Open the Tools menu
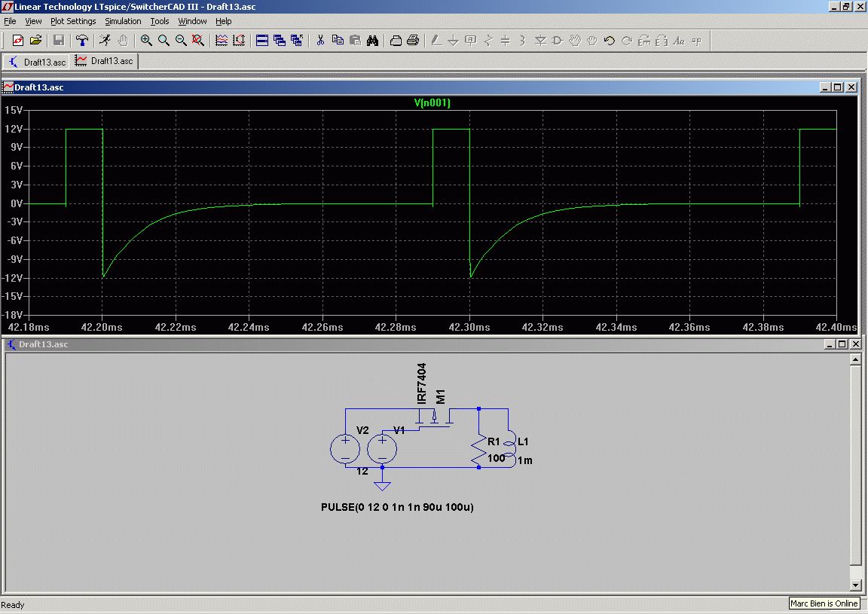 point(160,21)
